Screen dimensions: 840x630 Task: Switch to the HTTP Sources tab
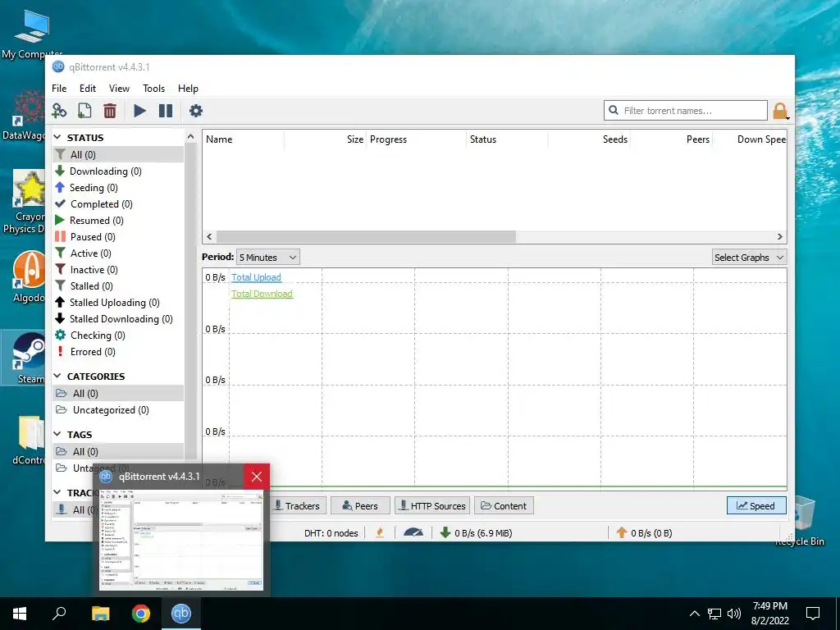(432, 505)
